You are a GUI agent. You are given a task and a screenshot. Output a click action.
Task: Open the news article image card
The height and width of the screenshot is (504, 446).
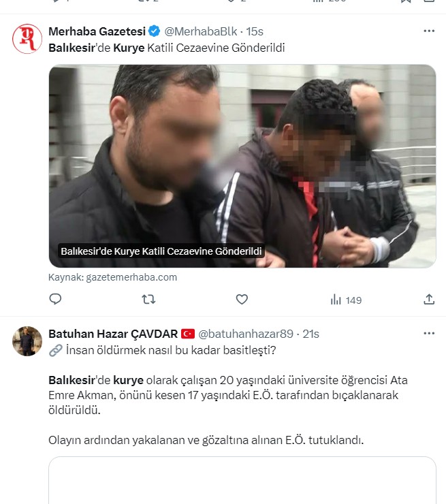(x=242, y=166)
